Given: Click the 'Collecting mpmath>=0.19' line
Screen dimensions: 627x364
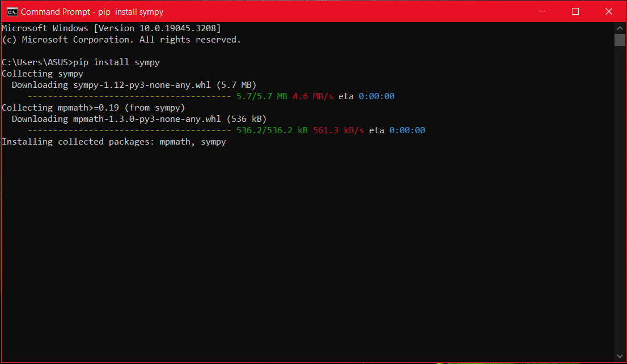Looking at the screenshot, I should 94,107.
